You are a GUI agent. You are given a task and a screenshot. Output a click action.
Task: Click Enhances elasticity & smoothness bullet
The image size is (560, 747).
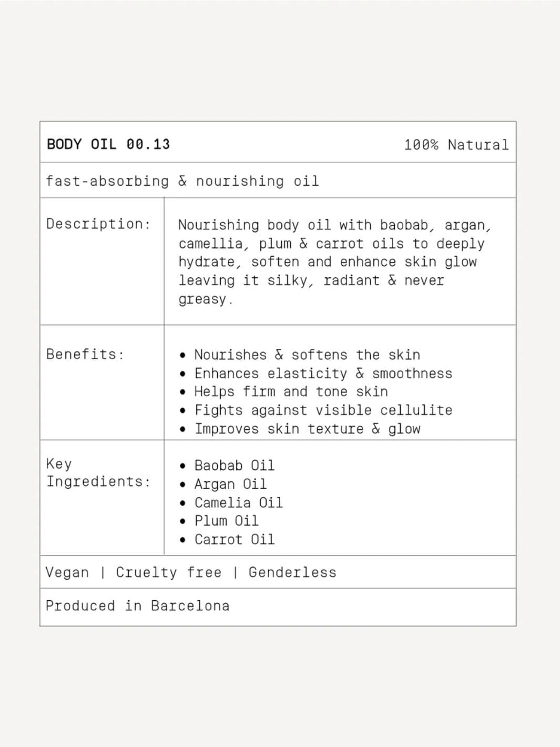323,373
